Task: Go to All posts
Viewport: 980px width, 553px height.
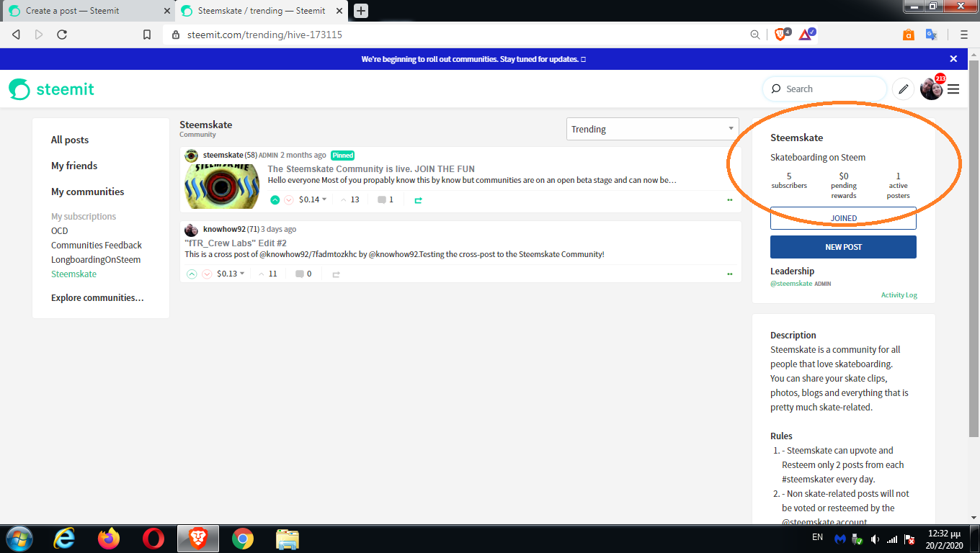Action: [70, 140]
